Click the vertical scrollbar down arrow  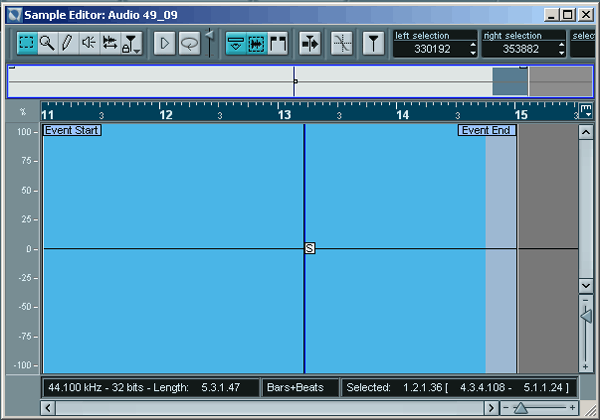586,285
